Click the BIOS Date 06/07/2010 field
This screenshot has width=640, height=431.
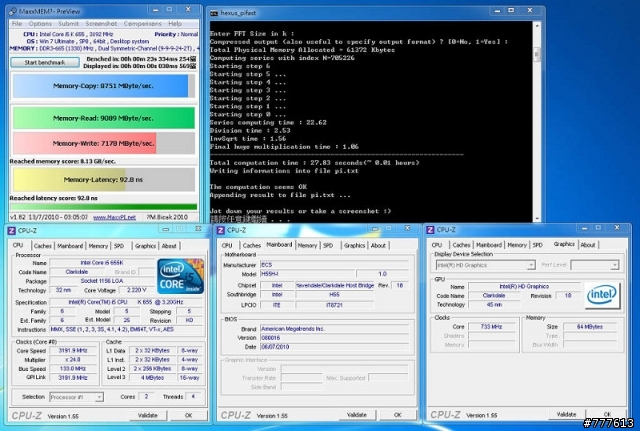334,347
